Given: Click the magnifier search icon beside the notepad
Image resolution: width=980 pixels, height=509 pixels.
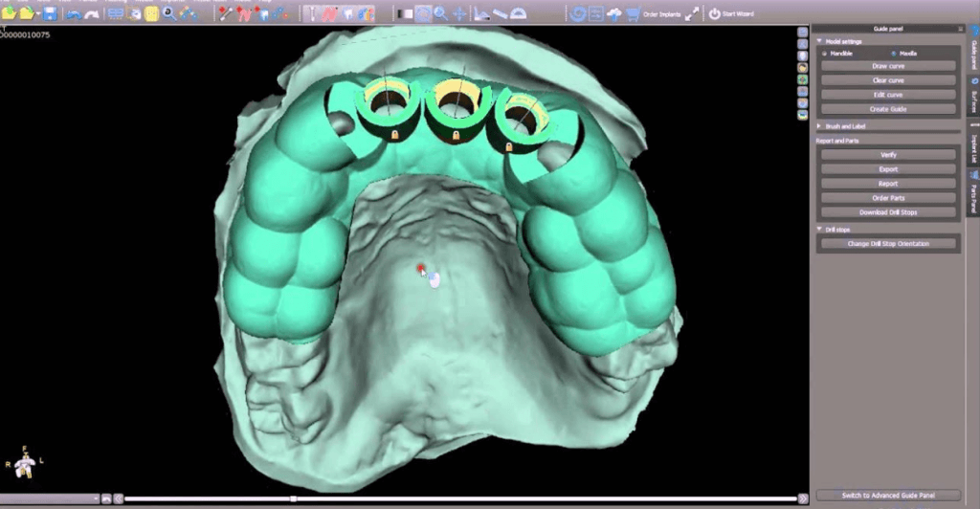Looking at the screenshot, I should pos(168,13).
